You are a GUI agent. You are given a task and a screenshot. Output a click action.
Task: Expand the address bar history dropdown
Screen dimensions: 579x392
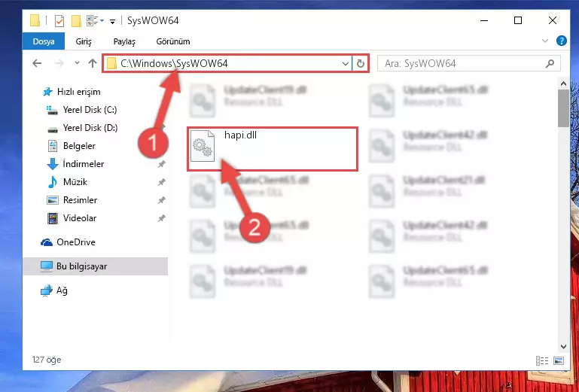[346, 63]
